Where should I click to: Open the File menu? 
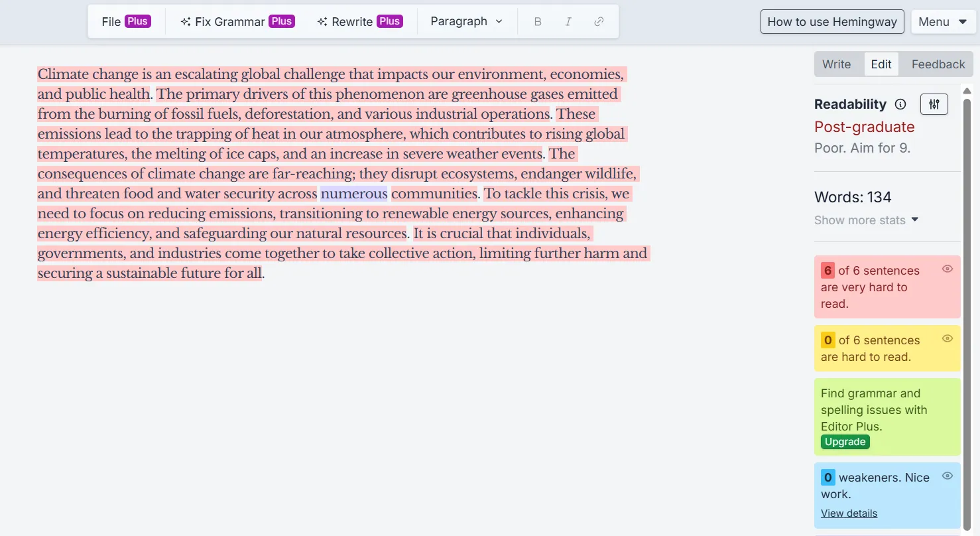(125, 21)
